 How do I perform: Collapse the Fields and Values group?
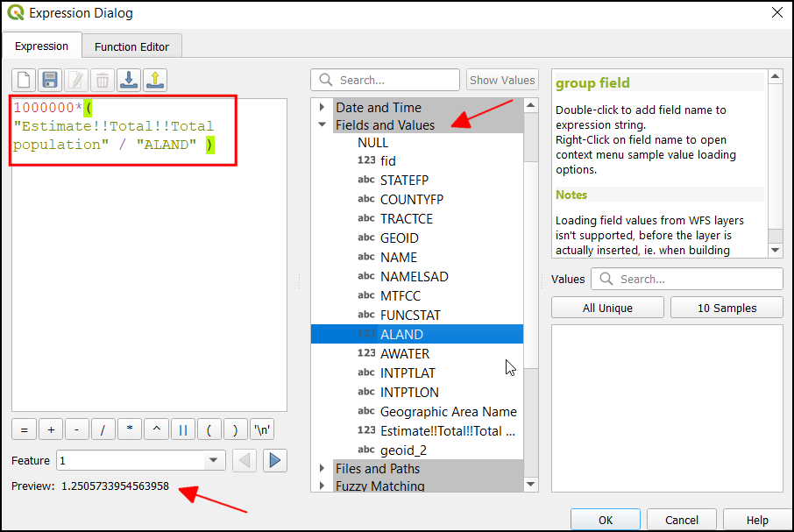click(x=323, y=125)
